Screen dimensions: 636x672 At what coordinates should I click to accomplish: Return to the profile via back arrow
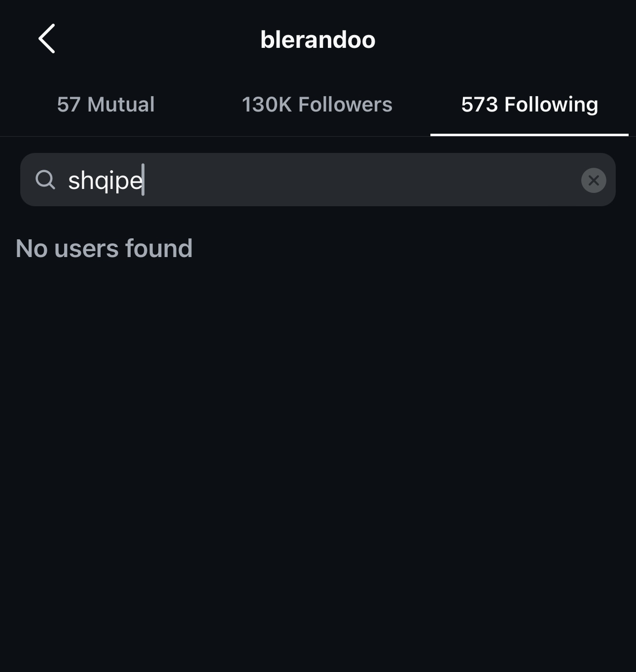pos(47,39)
